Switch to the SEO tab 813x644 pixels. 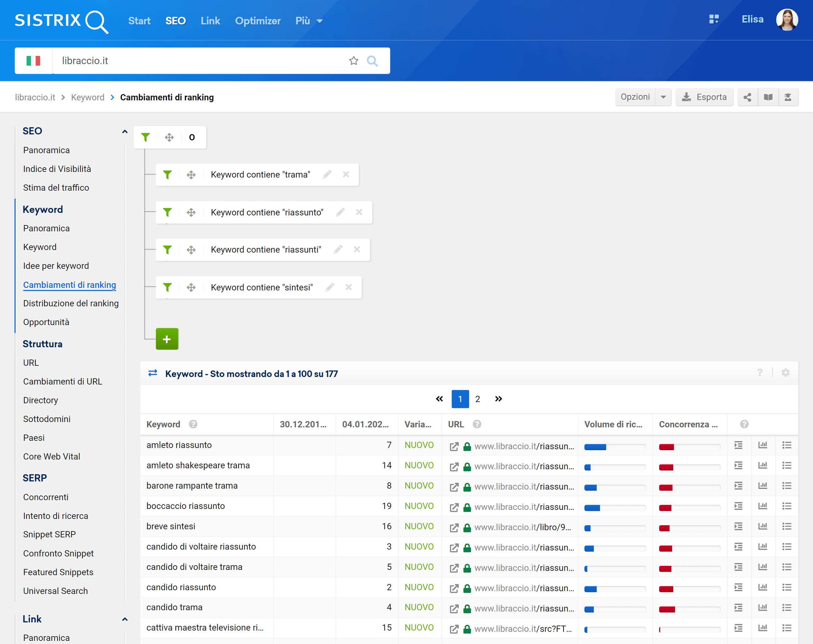[x=175, y=21]
